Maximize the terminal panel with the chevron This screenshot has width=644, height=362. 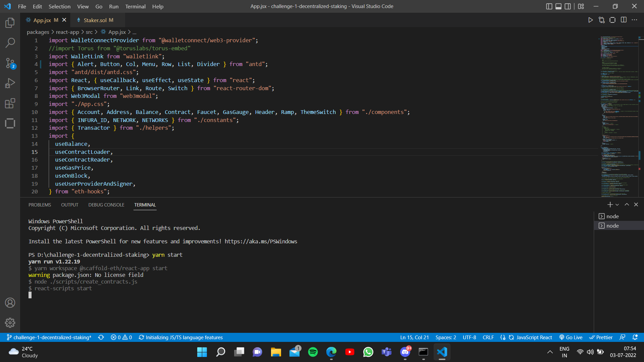point(626,204)
